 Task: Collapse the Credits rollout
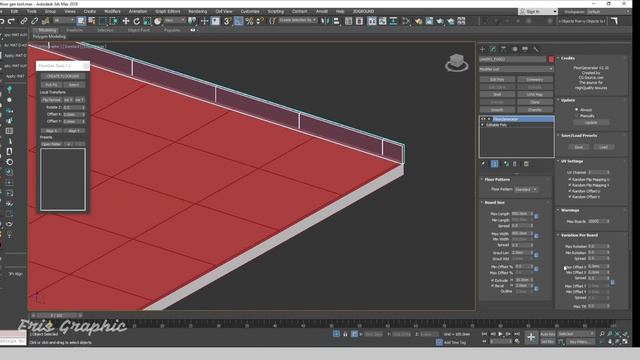click(x=567, y=58)
